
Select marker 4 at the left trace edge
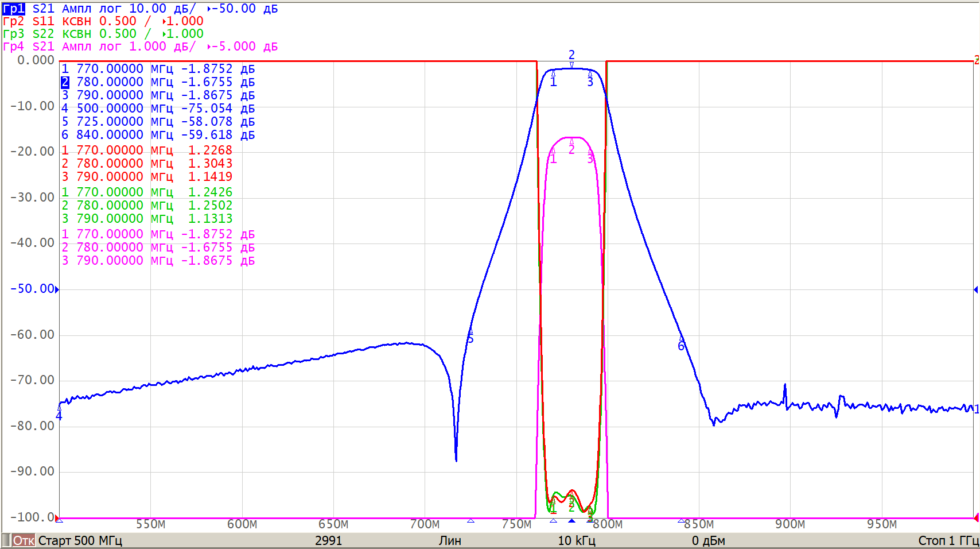59,415
